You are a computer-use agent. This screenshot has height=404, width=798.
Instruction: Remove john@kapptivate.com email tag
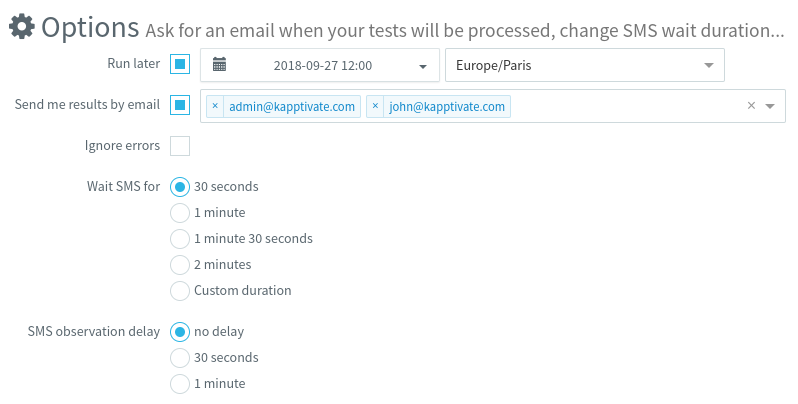(x=375, y=106)
